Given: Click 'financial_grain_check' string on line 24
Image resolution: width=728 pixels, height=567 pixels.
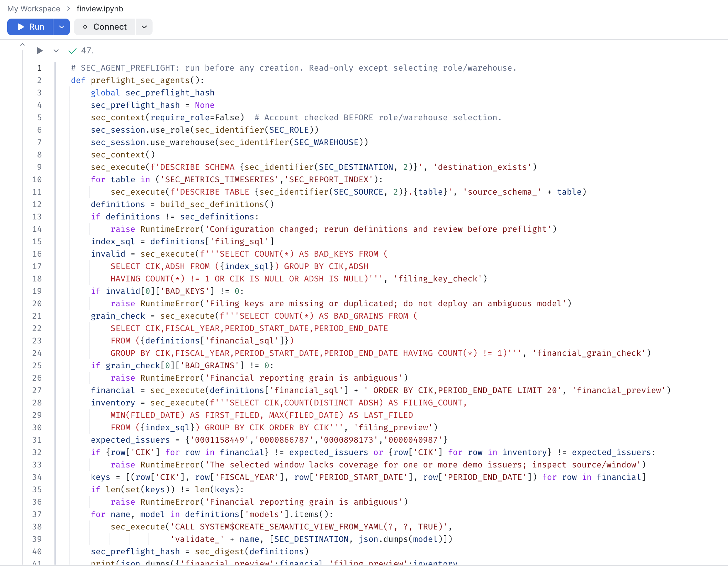Looking at the screenshot, I should point(589,353).
